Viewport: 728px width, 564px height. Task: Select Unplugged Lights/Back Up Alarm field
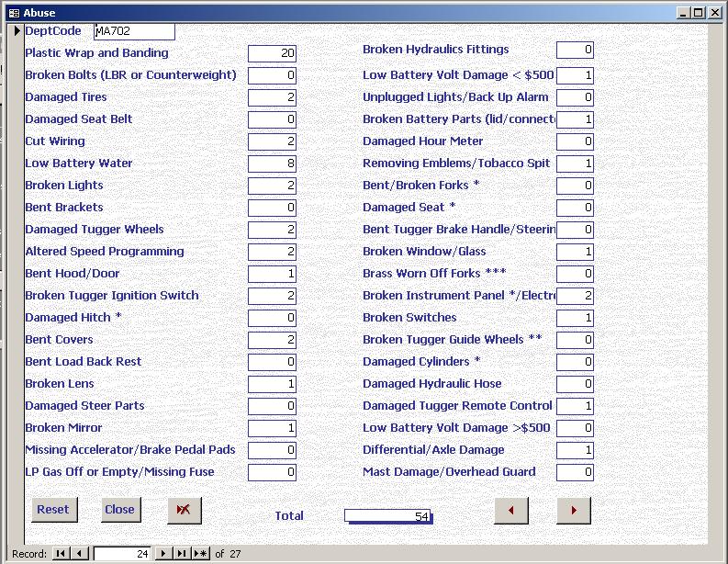click(575, 97)
